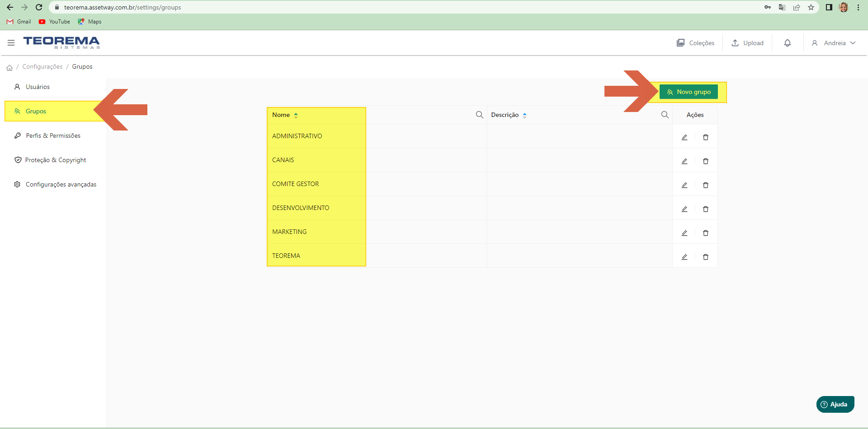Open Configurações avançadas section
Viewport: 868px width, 429px height.
tap(55, 184)
